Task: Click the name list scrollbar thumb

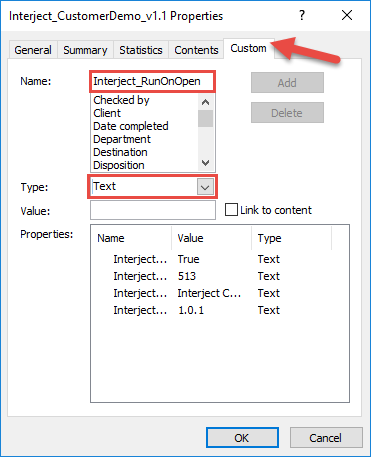Action: click(206, 118)
